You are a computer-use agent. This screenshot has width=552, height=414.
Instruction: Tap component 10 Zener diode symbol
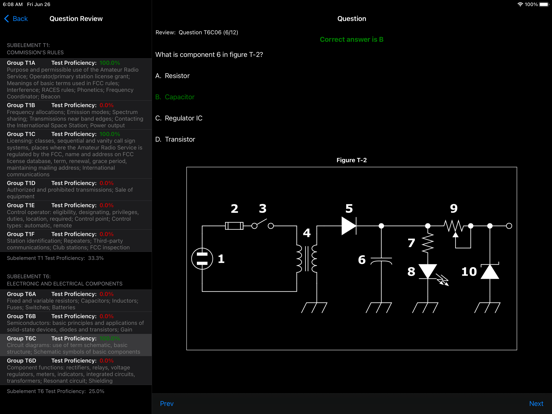490,271
